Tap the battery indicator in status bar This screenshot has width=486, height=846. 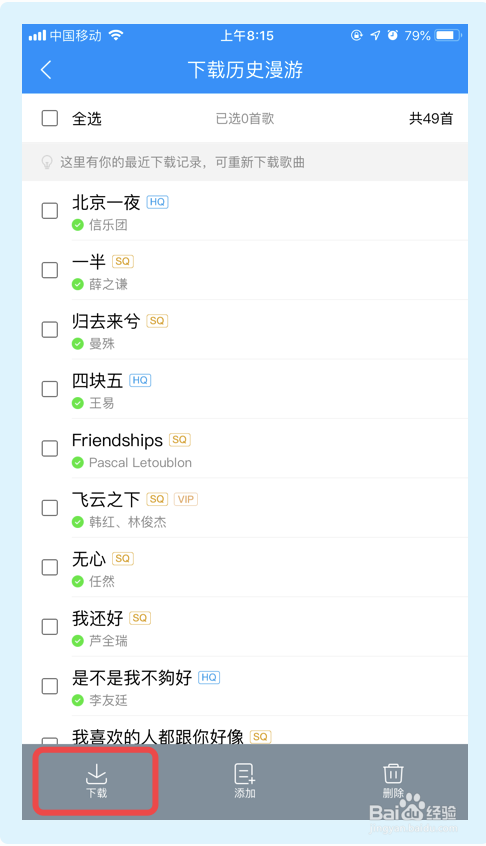point(448,36)
